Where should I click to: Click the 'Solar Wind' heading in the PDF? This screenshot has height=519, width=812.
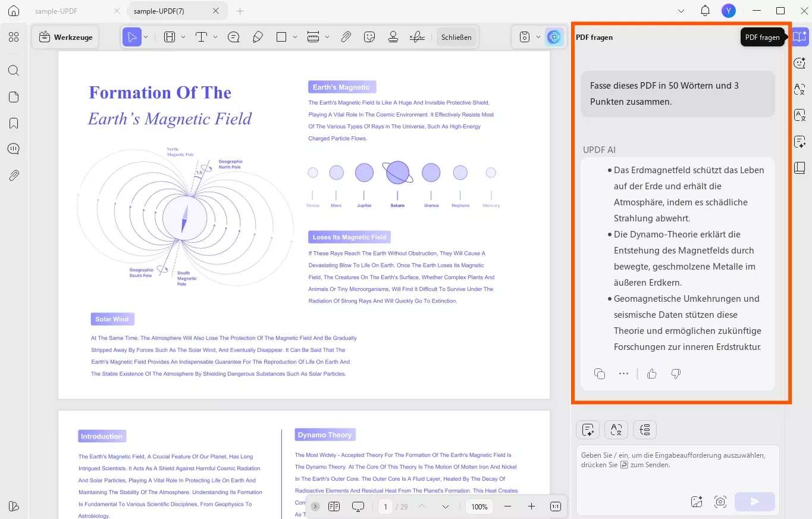tap(112, 319)
